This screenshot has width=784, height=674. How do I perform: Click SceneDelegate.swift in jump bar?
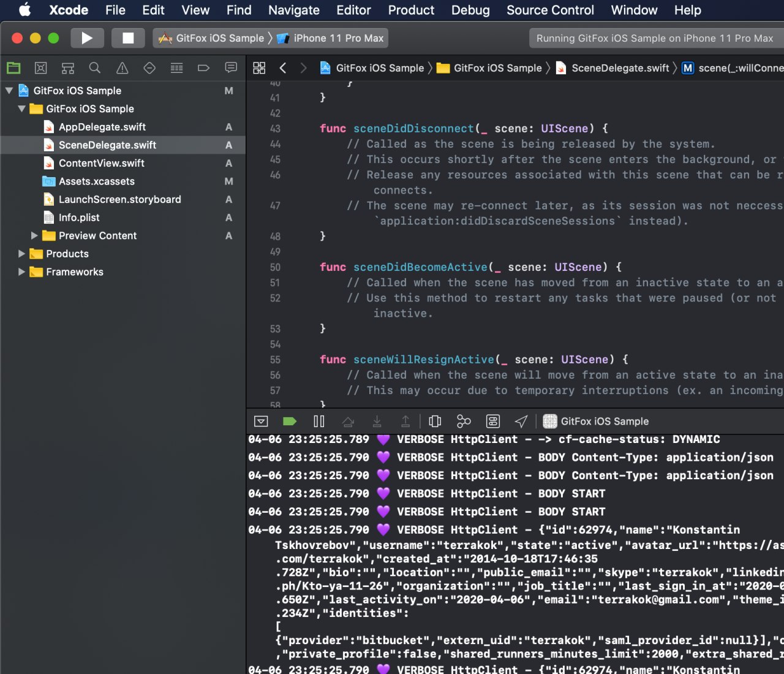[x=612, y=68]
